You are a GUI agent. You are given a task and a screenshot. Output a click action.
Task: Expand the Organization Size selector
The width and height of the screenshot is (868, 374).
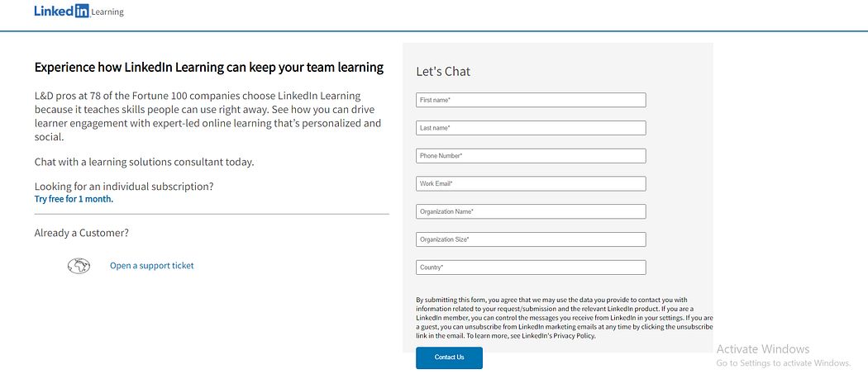pyautogui.click(x=531, y=239)
